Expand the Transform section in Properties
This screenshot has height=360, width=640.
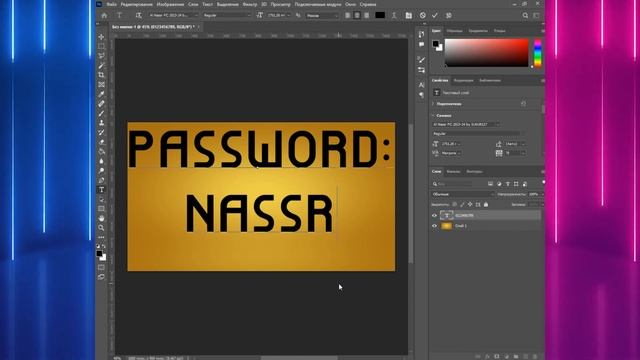tap(433, 104)
